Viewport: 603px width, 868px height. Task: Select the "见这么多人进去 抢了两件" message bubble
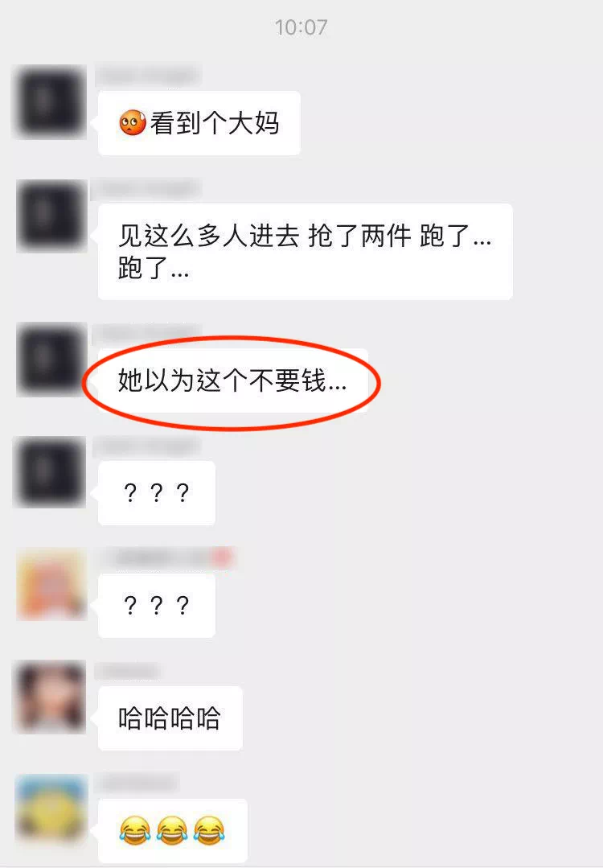[306, 252]
